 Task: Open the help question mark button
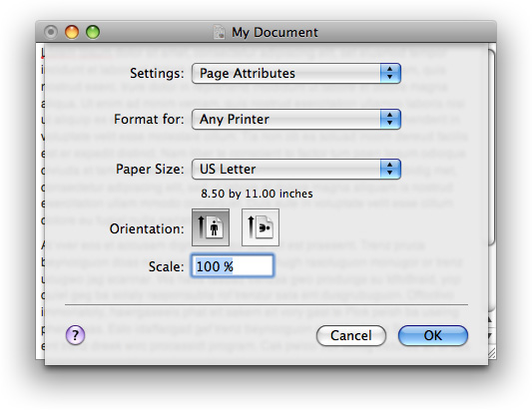(75, 335)
